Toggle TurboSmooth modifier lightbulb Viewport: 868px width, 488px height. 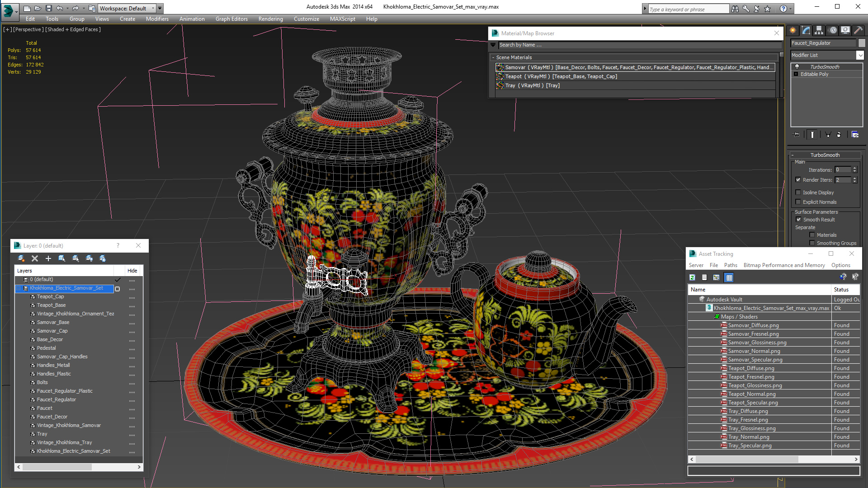click(x=797, y=67)
